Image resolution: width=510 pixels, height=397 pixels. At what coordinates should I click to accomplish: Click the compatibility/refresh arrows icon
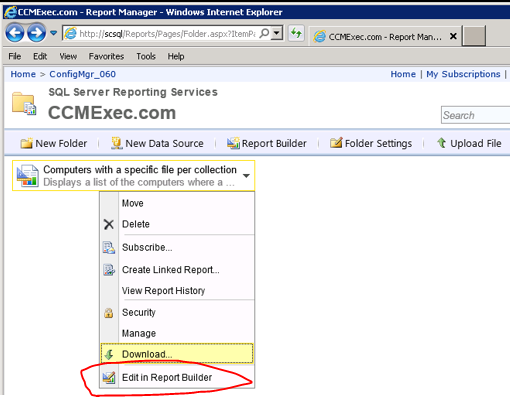pyautogui.click(x=296, y=33)
